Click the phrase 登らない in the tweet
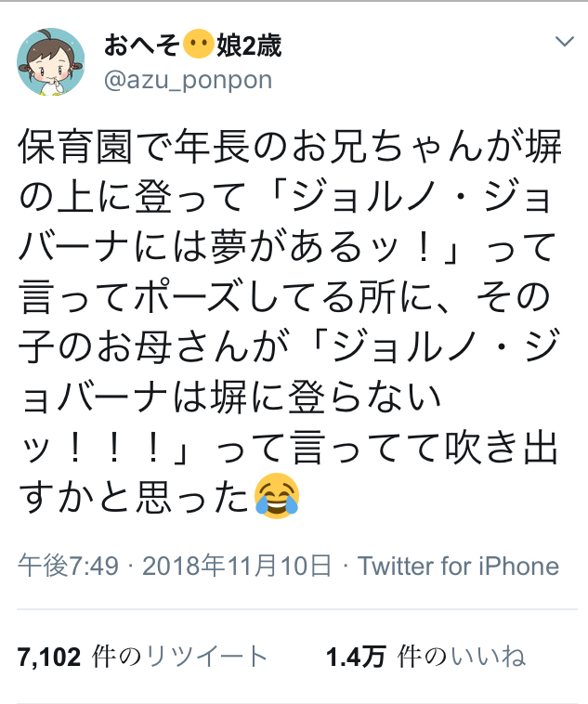This screenshot has width=588, height=704. [364, 397]
